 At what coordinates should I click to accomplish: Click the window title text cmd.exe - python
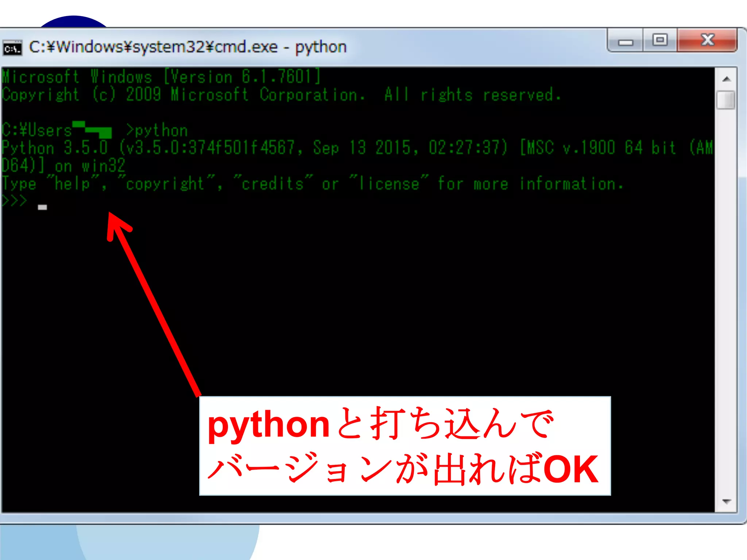tap(187, 47)
